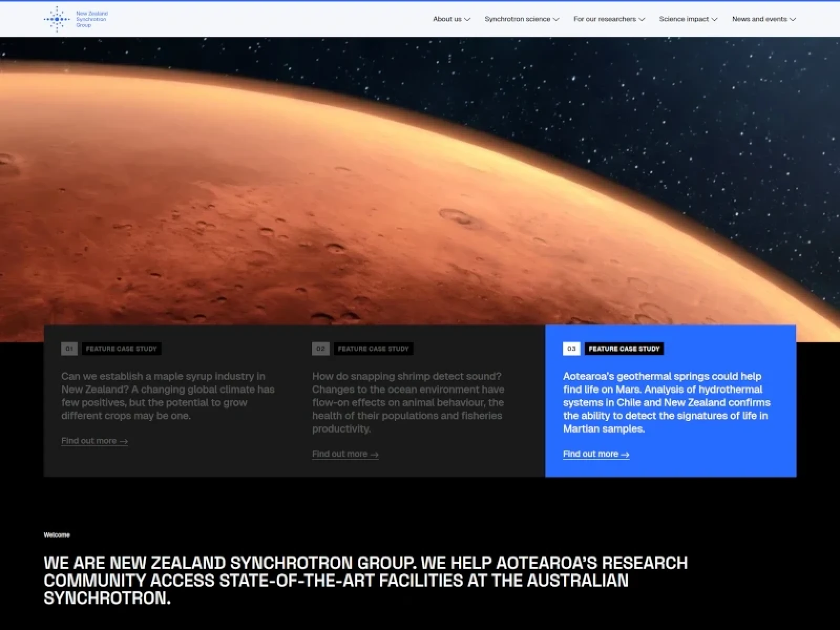Open the Synchrotron science menu

(x=521, y=19)
